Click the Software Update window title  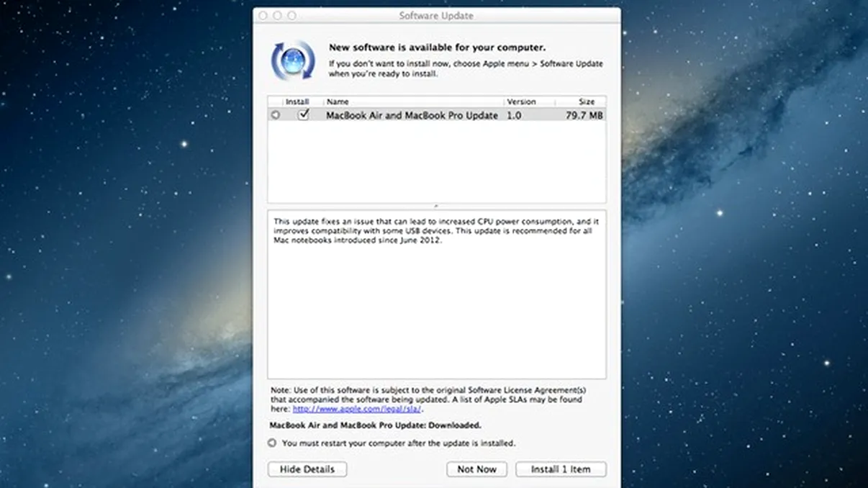click(436, 16)
